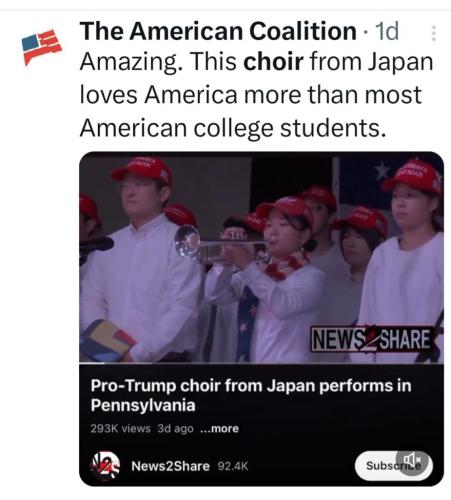The image size is (451, 500).
Task: Click the '3d ago' upload date
Action: pyautogui.click(x=175, y=428)
